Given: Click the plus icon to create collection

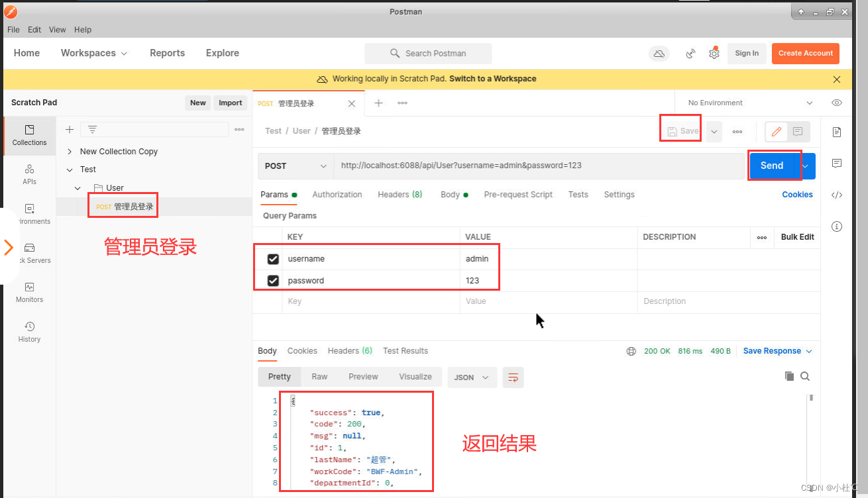Looking at the screenshot, I should 70,130.
